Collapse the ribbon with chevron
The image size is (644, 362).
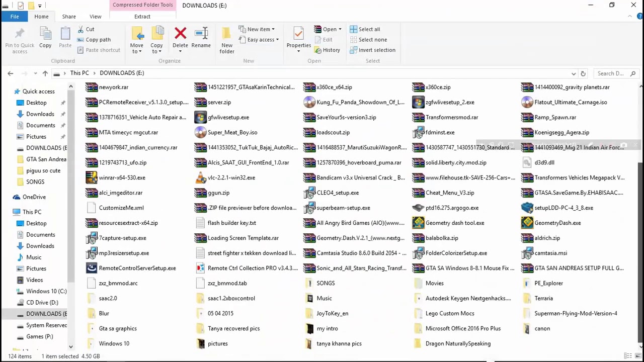629,17
